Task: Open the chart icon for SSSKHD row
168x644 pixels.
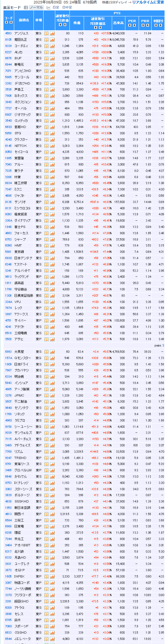Action: pyautogui.click(x=52, y=502)
